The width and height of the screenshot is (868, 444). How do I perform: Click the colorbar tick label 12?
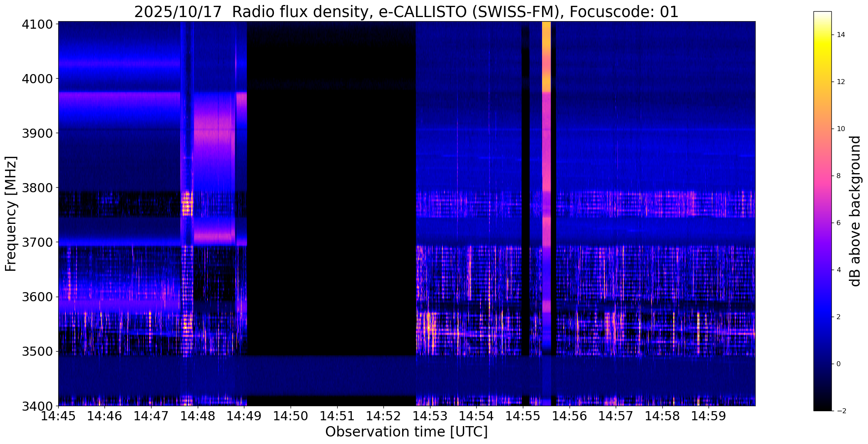point(841,82)
